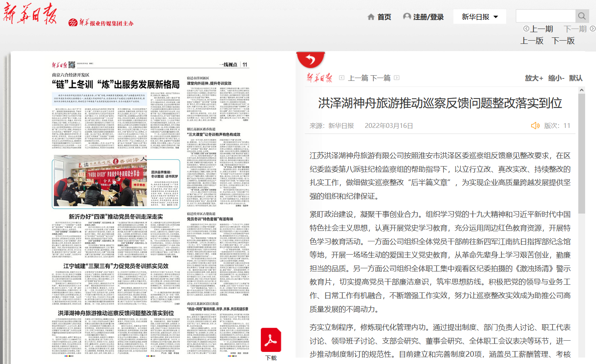
Task: Click the scrollbar up arrow in article pane
Action: [582, 90]
